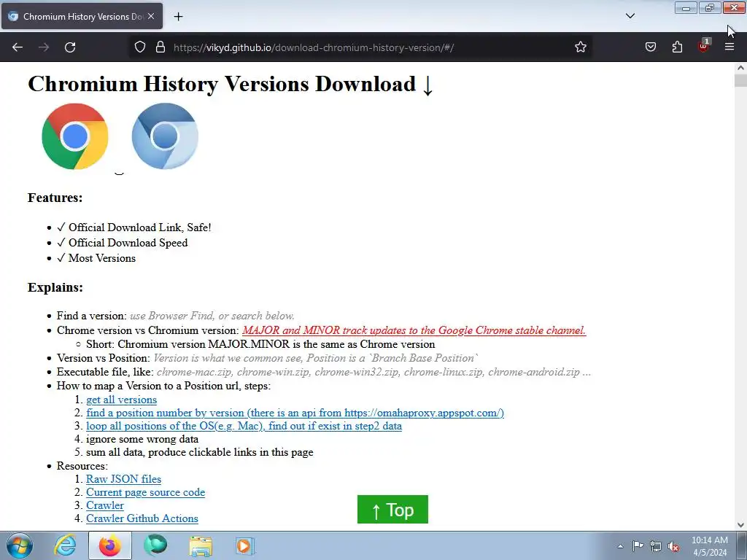This screenshot has height=560, width=747.
Task: Show hidden system tray icons arrow
Action: (x=620, y=546)
